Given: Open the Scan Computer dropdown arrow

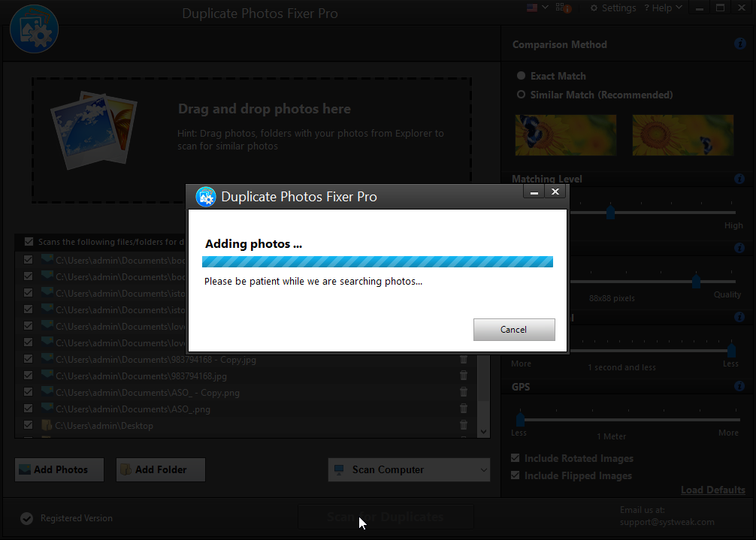Looking at the screenshot, I should tap(482, 469).
